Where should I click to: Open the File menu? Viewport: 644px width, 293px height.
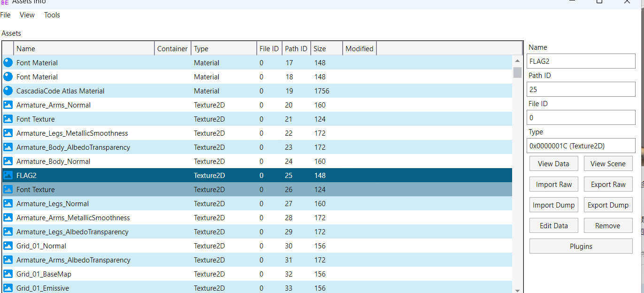click(5, 15)
